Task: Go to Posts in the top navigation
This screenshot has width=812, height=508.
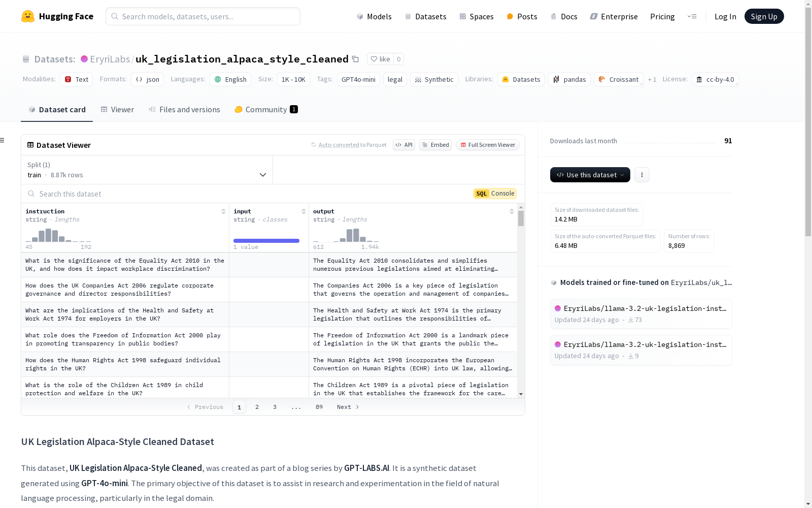Action: pos(522,16)
